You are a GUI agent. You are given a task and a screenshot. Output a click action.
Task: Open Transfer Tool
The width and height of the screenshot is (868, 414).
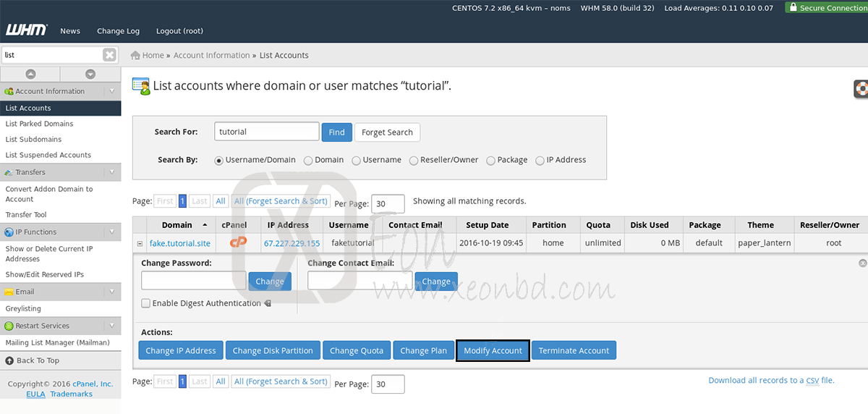point(26,215)
